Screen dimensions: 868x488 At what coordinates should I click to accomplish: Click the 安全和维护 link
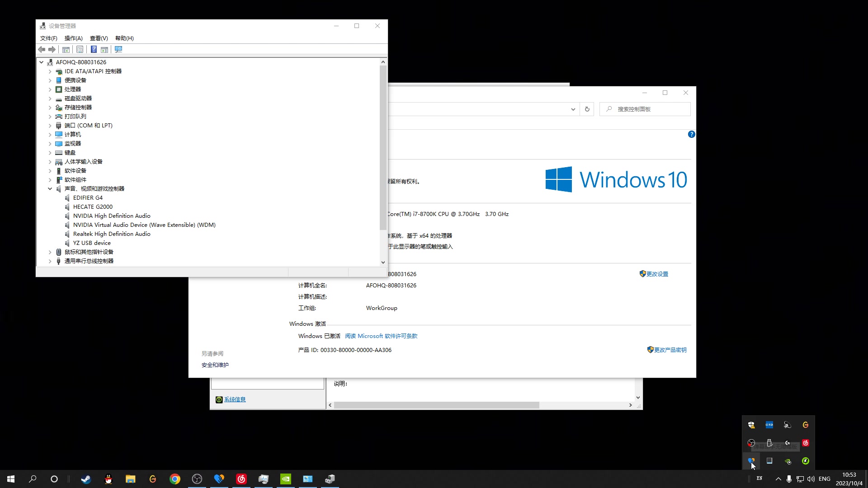[x=215, y=365]
